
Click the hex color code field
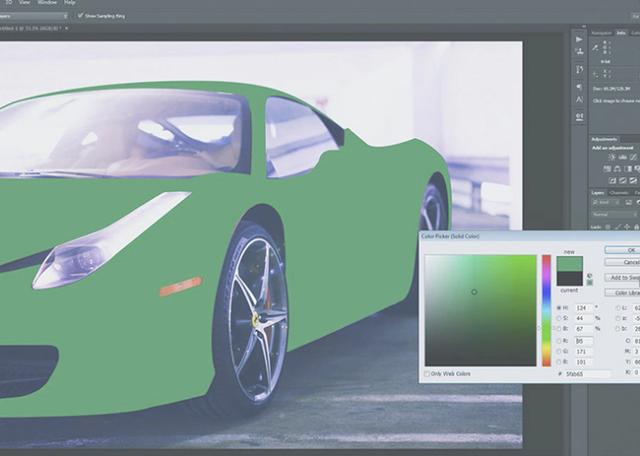point(588,374)
